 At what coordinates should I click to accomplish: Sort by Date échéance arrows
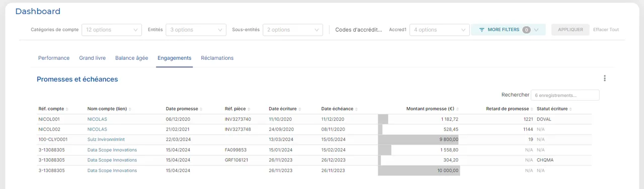click(x=357, y=109)
